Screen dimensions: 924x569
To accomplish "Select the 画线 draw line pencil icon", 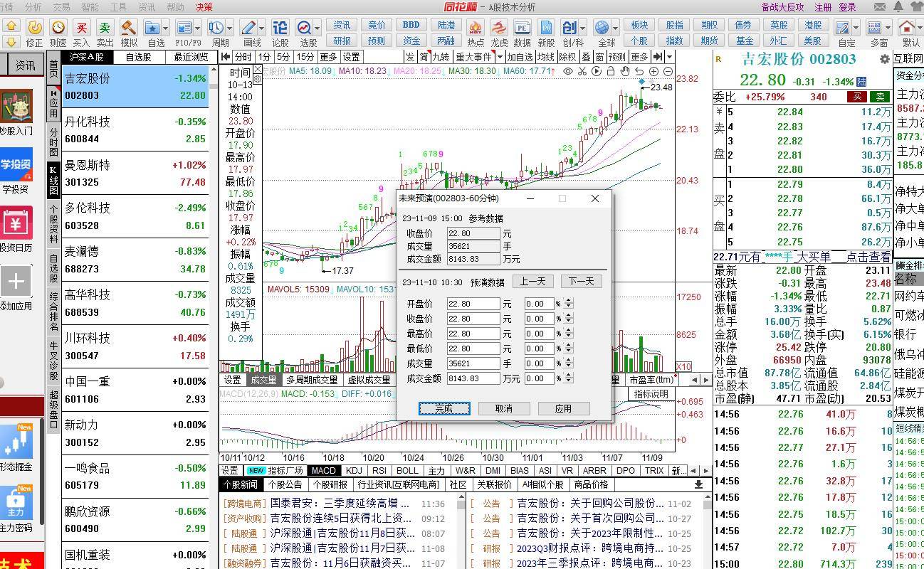I will [248, 27].
